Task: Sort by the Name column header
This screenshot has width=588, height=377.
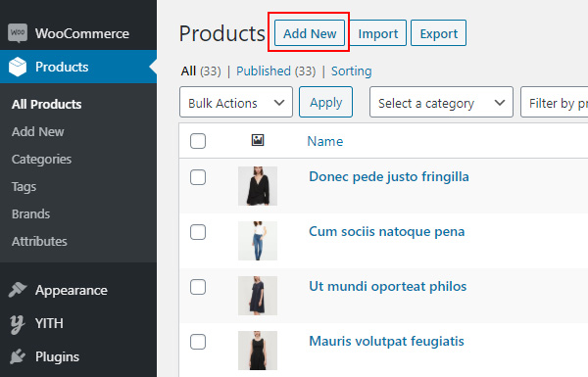Action: coord(325,141)
